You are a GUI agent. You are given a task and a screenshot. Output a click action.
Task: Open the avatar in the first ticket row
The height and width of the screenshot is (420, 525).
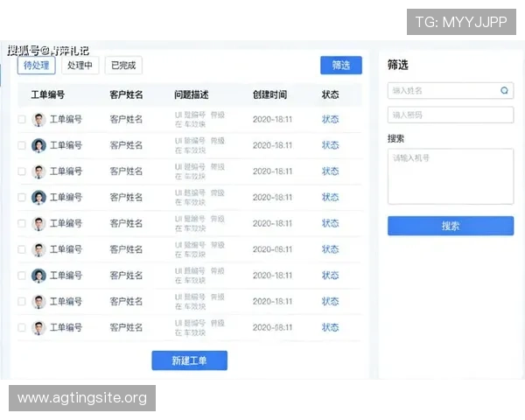click(x=38, y=119)
